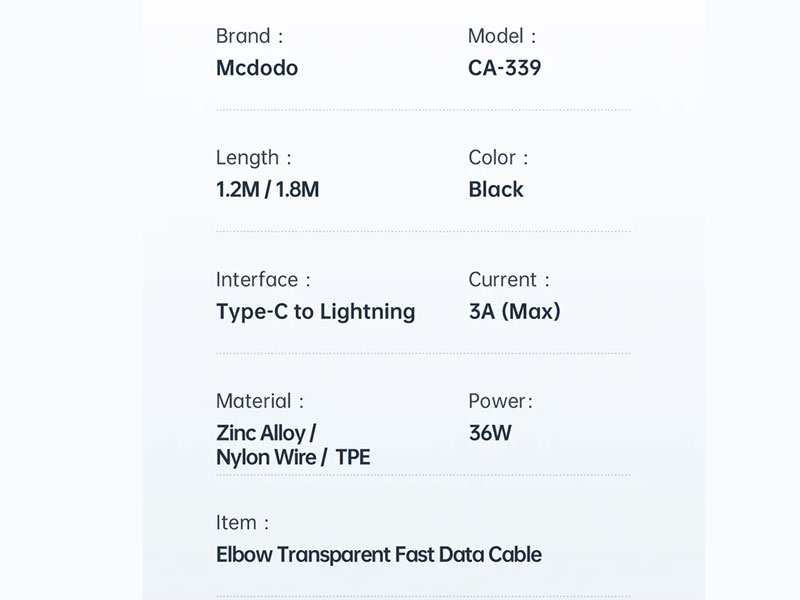This screenshot has height=600, width=800.
Task: Select the 1.8M length value
Action: pyautogui.click(x=297, y=189)
